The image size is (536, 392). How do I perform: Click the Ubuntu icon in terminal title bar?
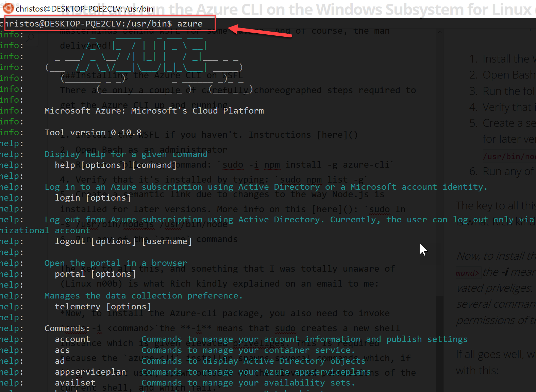coord(8,8)
